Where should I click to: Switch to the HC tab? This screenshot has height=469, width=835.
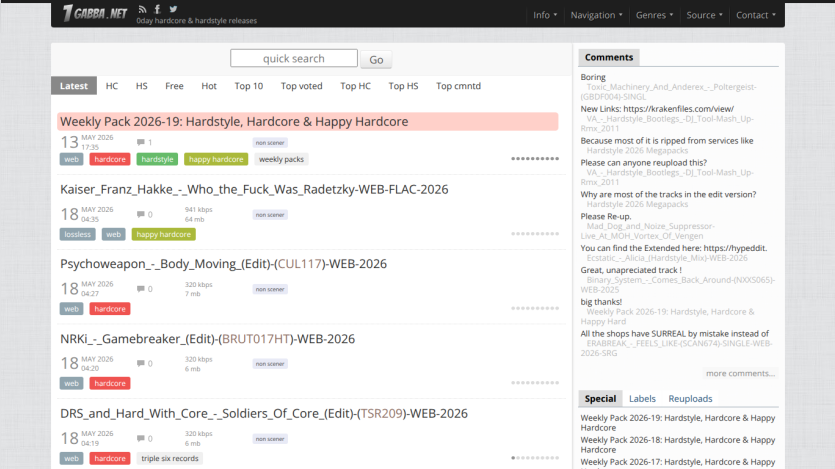[x=112, y=86]
